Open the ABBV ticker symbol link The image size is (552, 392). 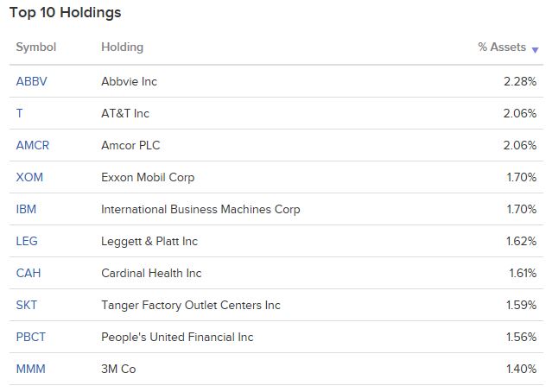[x=31, y=81]
